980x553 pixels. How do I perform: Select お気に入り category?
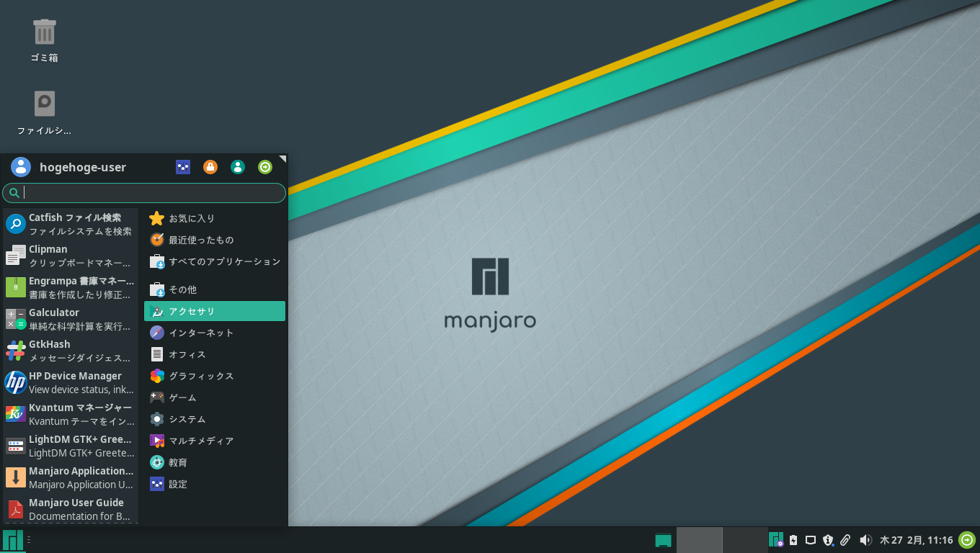click(x=215, y=218)
